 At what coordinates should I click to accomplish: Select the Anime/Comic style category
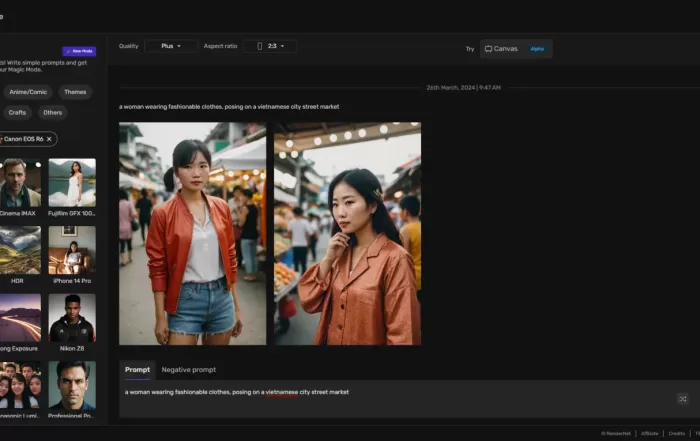28,92
